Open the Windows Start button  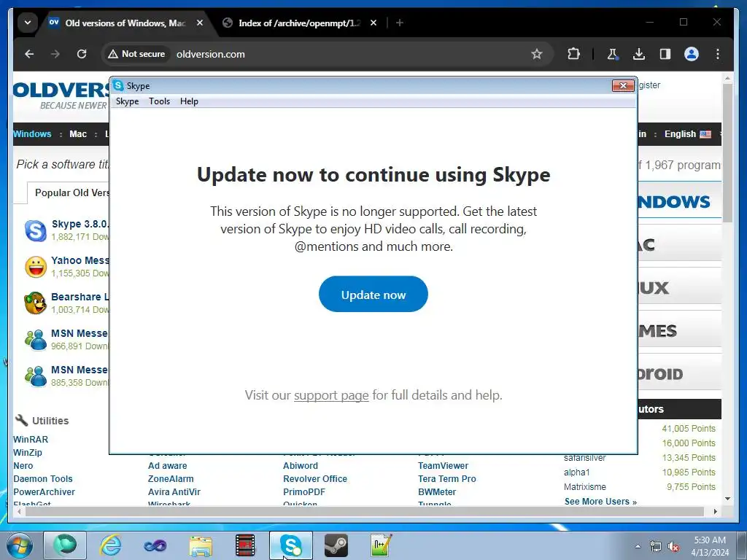click(20, 545)
